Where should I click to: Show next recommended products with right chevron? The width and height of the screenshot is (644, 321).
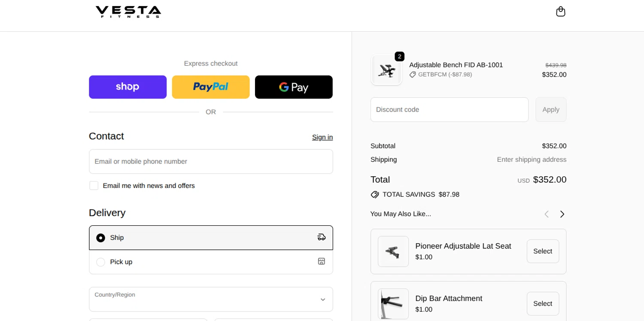click(562, 214)
